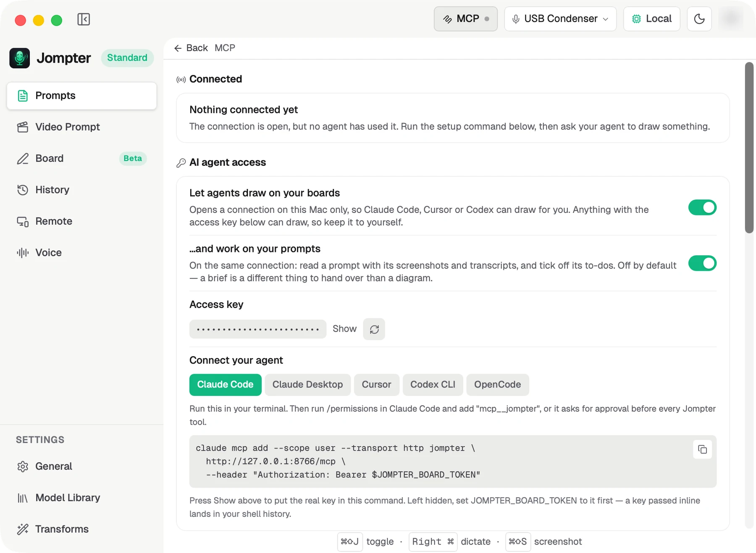Click the key icon beside AI agent access

[181, 163]
